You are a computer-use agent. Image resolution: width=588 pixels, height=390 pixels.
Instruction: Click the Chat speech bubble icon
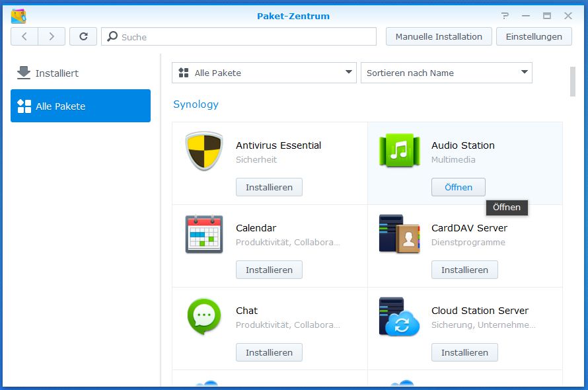[x=204, y=317]
